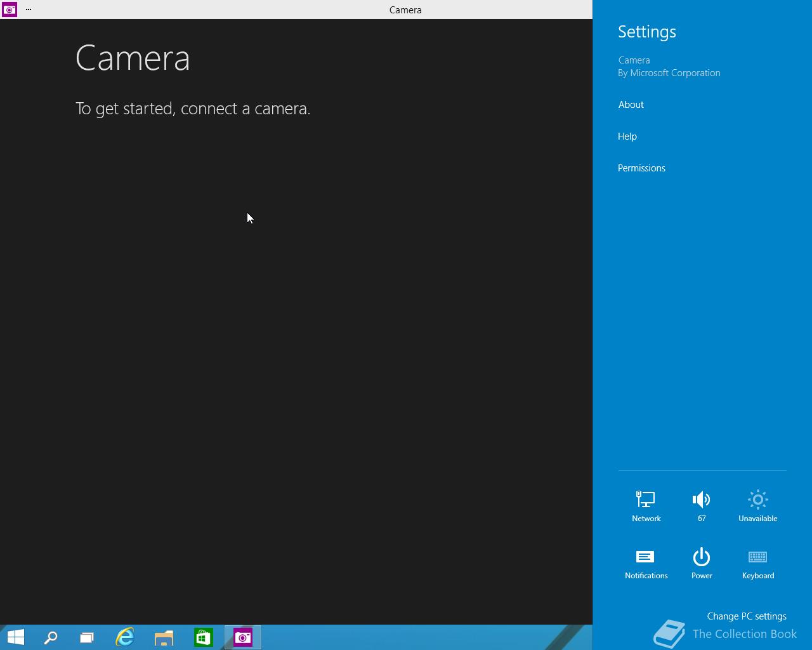Click the 'By Microsoft Corporation' text
Screen dimensions: 812x650
point(669,73)
